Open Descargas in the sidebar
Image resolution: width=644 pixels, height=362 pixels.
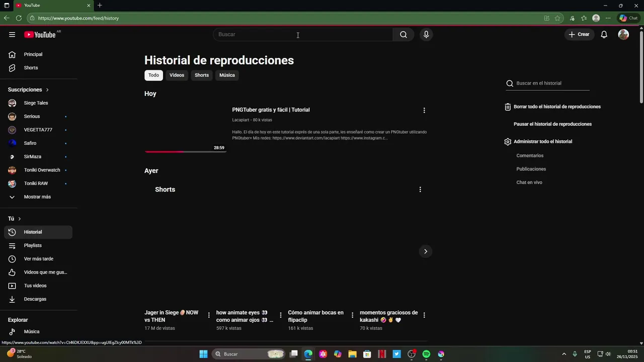(38, 299)
